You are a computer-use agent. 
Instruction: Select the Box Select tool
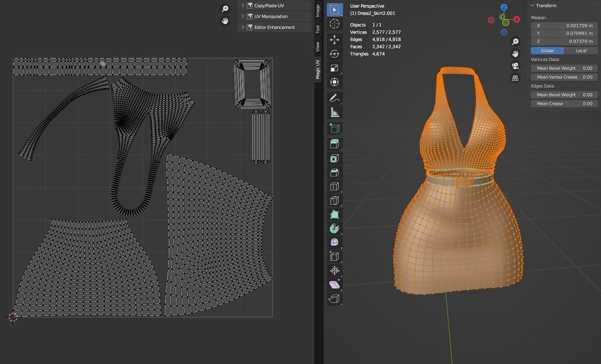(333, 9)
